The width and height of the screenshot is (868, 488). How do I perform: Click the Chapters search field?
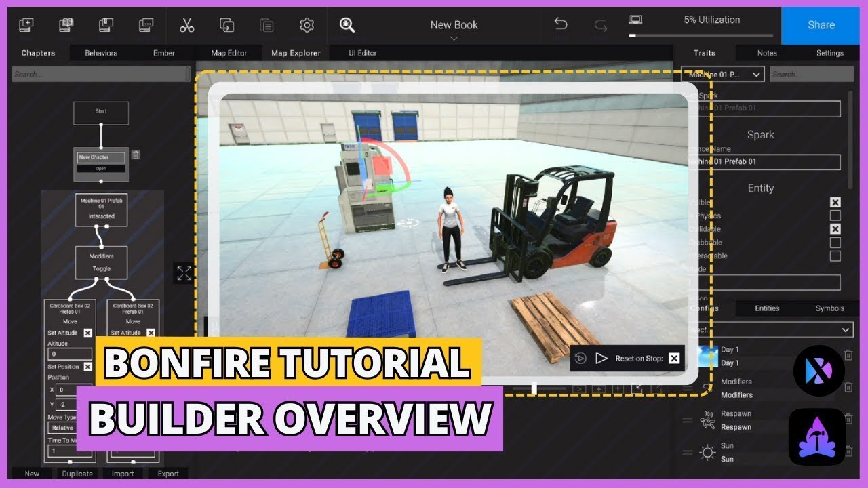pos(100,74)
